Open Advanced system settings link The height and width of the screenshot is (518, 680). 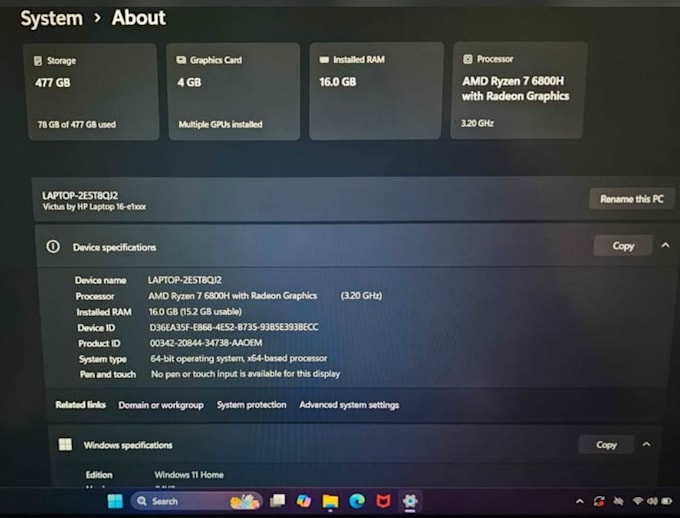coord(349,405)
